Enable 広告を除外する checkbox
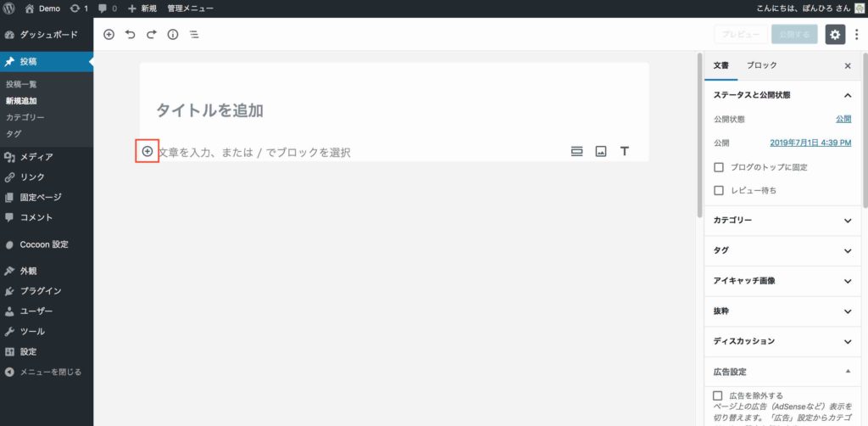Image resolution: width=868 pixels, height=426 pixels. click(718, 395)
